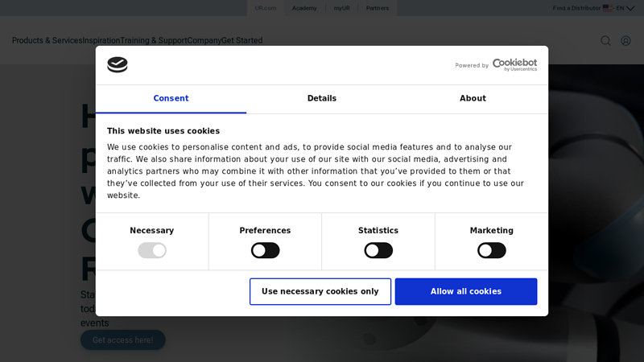
Task: Expand the Training & Support menu
Action: (x=154, y=41)
